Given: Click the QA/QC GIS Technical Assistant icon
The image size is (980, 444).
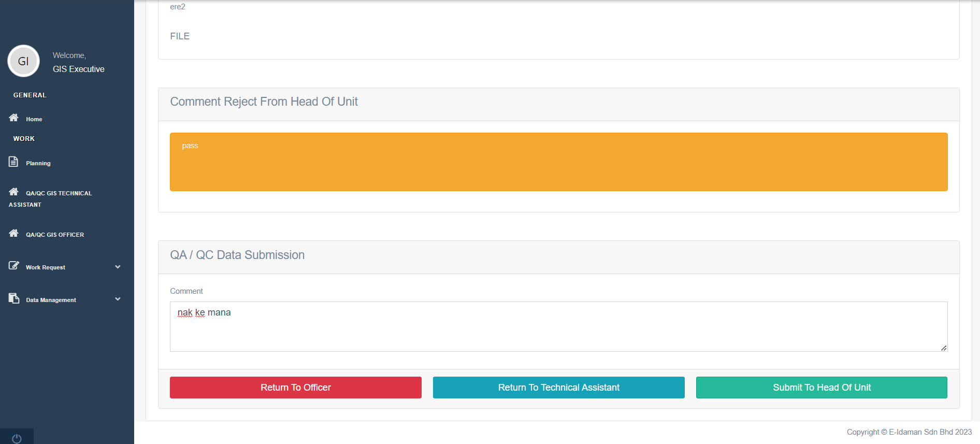Looking at the screenshot, I should (13, 192).
